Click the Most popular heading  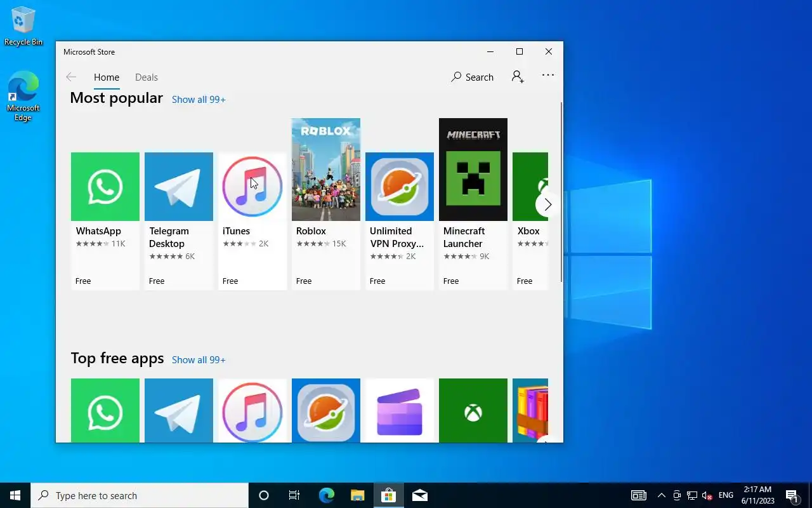[x=116, y=98]
